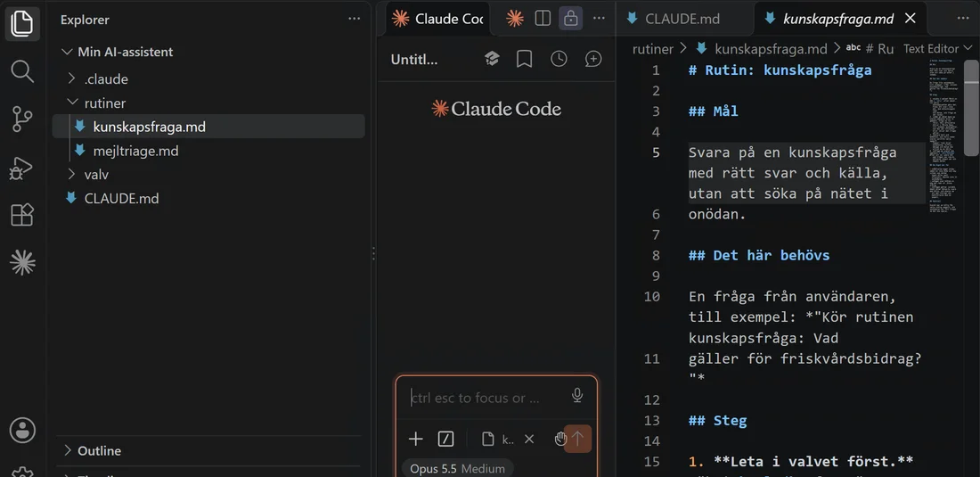Click the '## Mål' heading line

(x=713, y=111)
